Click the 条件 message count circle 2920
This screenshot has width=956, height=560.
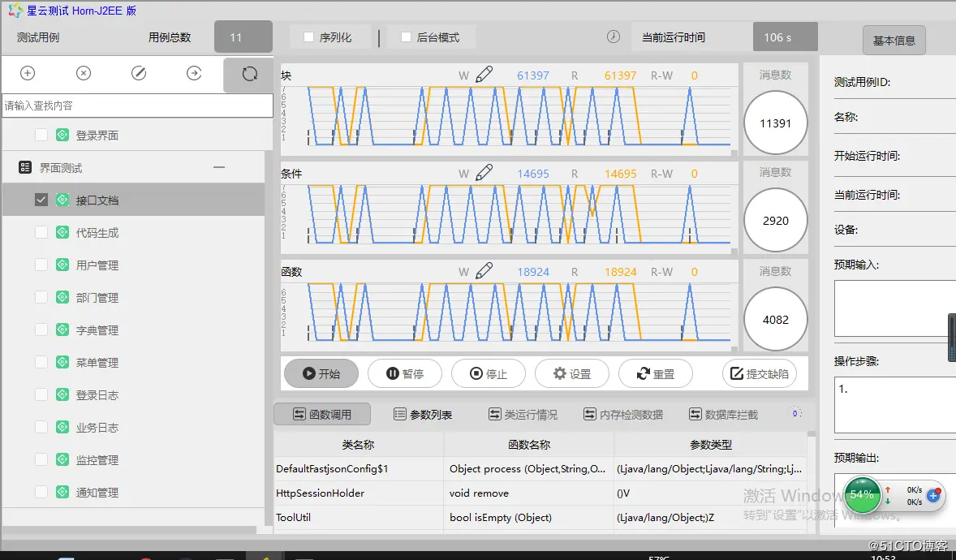coord(776,221)
